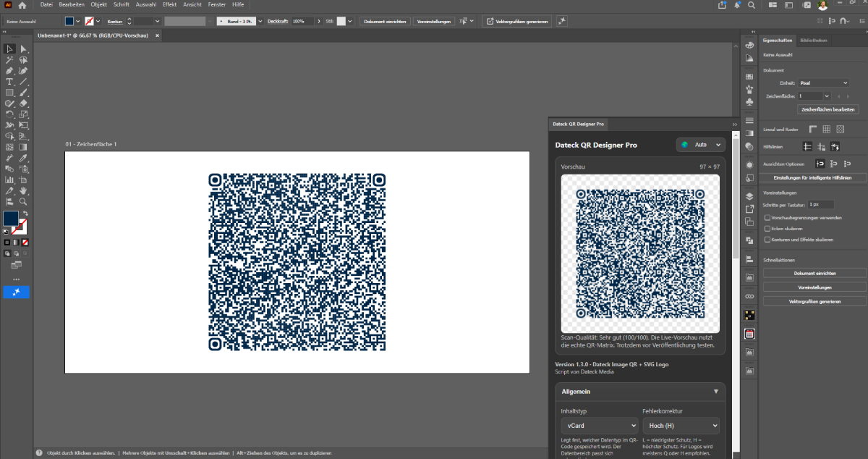Click the blue contextual task bar button
The height and width of the screenshot is (459, 868).
(16, 292)
